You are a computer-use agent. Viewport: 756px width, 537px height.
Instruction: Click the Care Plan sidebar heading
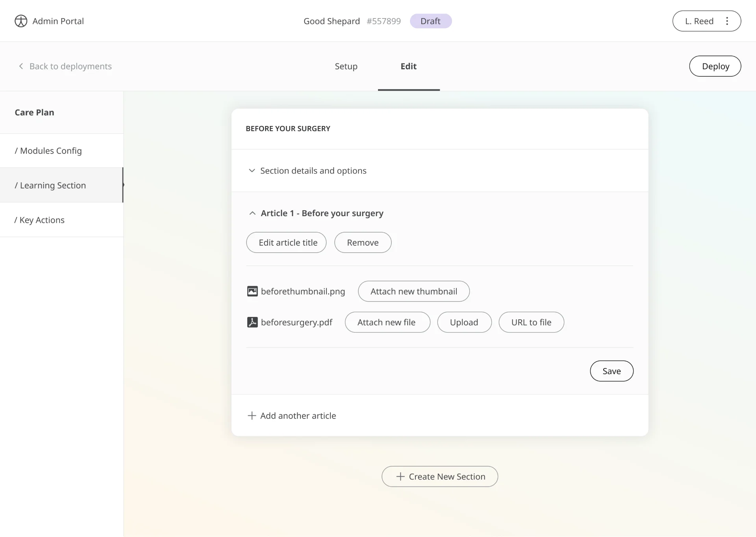(x=34, y=112)
